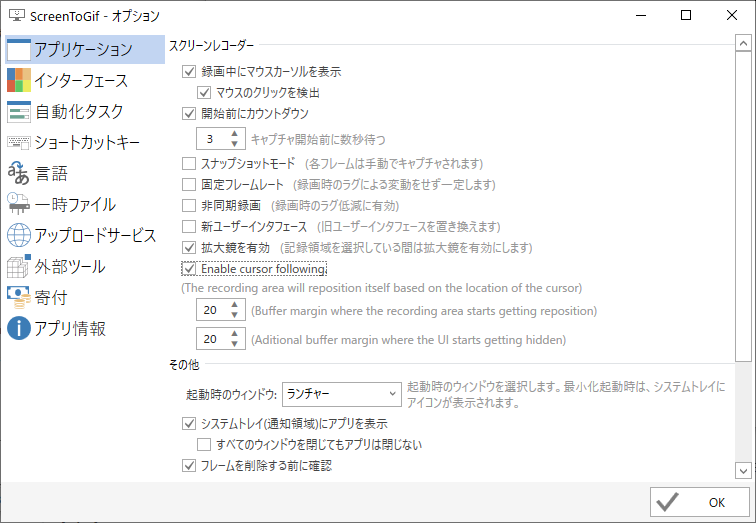Decrease the UI hidden buffer margin
The image size is (756, 523).
click(234, 344)
